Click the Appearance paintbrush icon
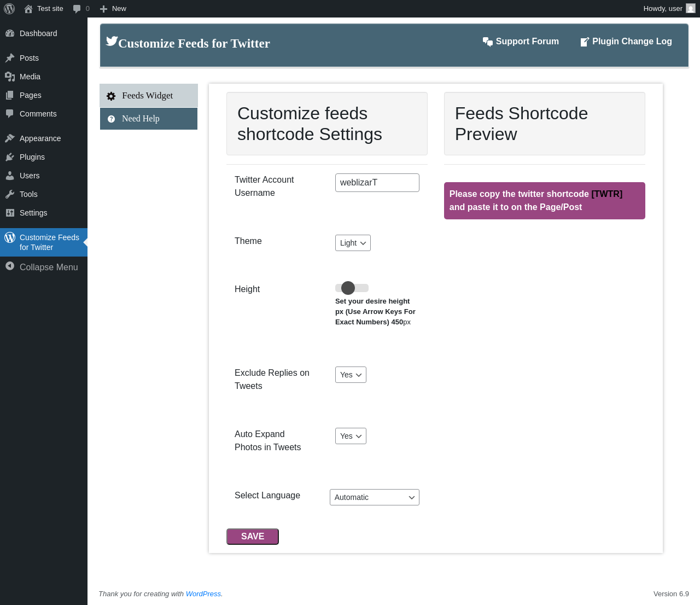 point(10,138)
